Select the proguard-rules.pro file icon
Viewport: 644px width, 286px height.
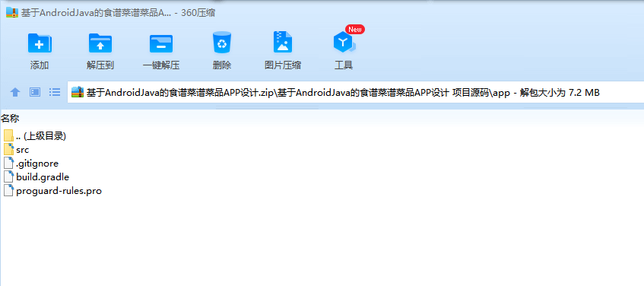pyautogui.click(x=8, y=190)
